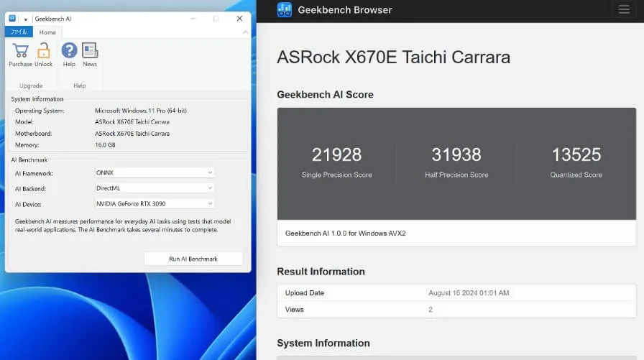The width and height of the screenshot is (644, 360).
Task: Click the Upload Date value August 16 2024
Action: coord(469,292)
